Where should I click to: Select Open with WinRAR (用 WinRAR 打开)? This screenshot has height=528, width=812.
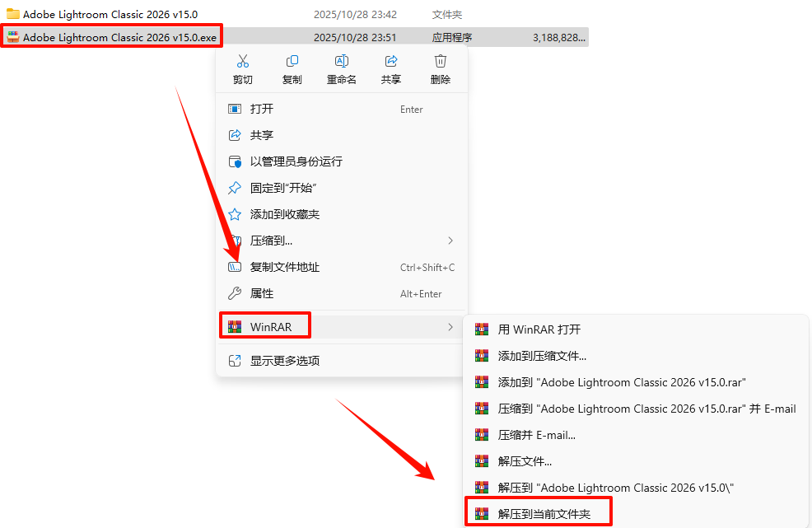click(636, 329)
